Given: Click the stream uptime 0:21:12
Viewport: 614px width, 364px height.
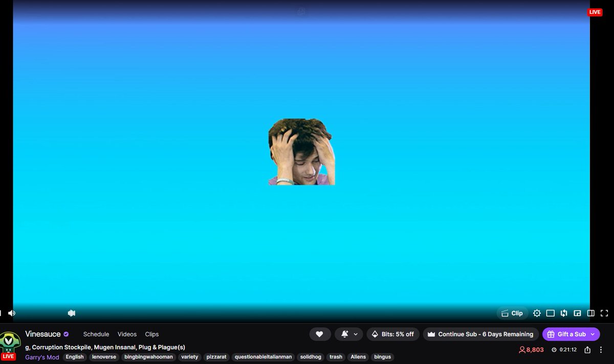Looking at the screenshot, I should [x=564, y=350].
